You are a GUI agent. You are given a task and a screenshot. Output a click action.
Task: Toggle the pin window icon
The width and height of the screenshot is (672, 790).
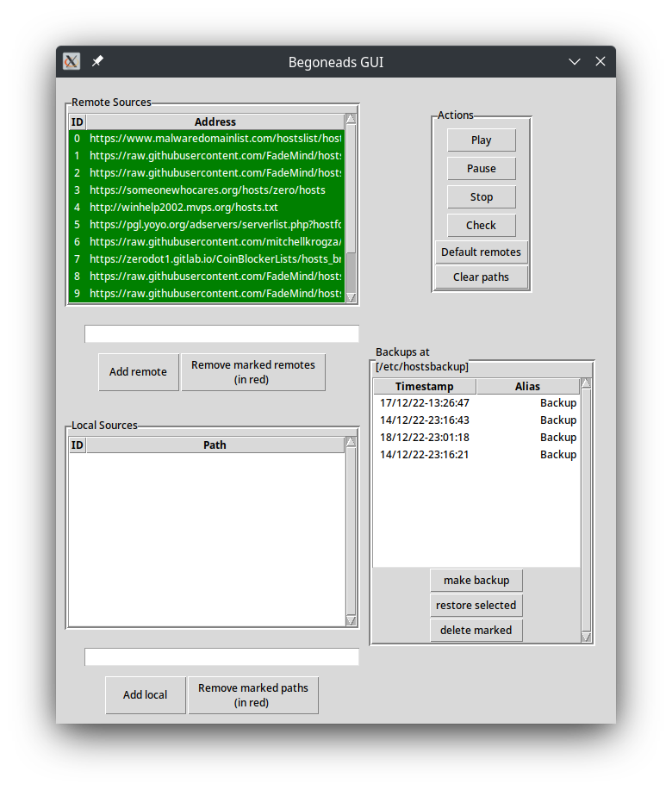pos(97,61)
